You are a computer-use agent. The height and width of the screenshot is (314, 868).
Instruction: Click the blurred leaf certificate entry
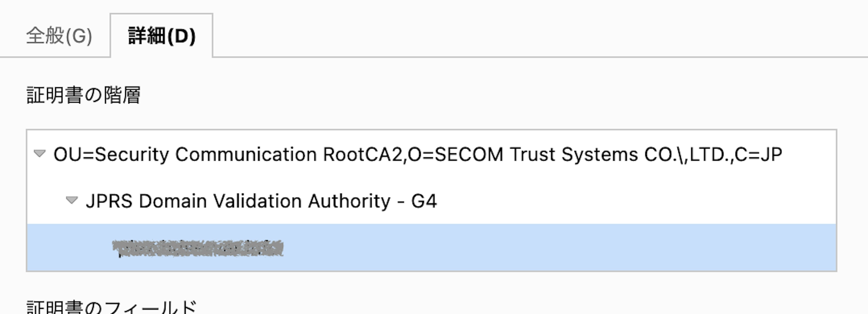198,248
